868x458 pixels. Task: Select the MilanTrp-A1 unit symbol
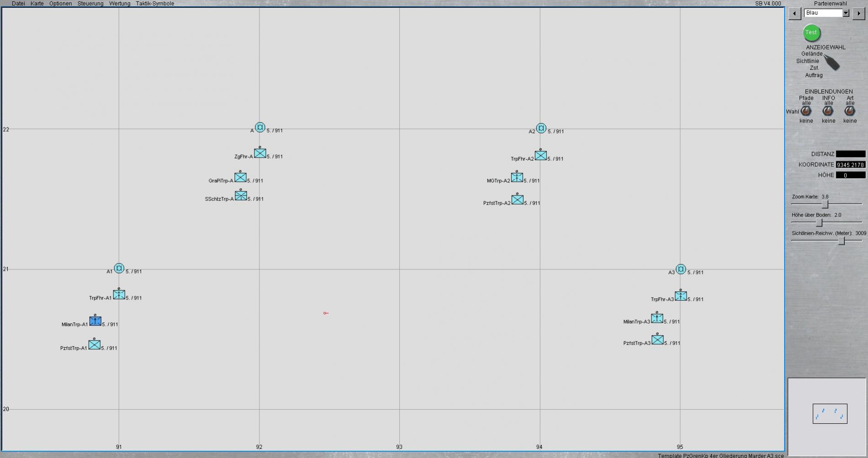coord(95,321)
